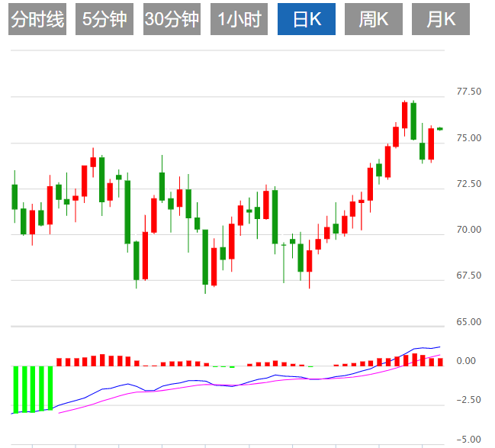Click the rightmost candlestick on the chart

[440, 129]
